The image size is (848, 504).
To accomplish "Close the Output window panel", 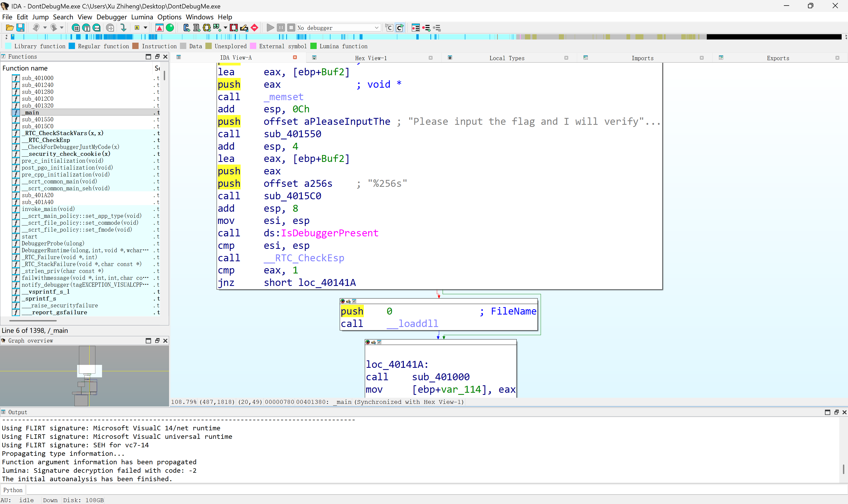I will tap(845, 412).
